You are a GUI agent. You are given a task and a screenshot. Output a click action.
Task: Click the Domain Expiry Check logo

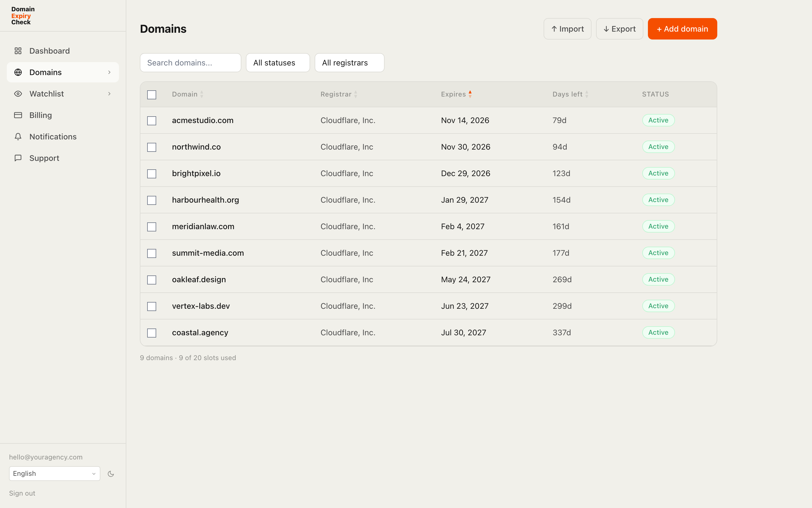click(23, 16)
